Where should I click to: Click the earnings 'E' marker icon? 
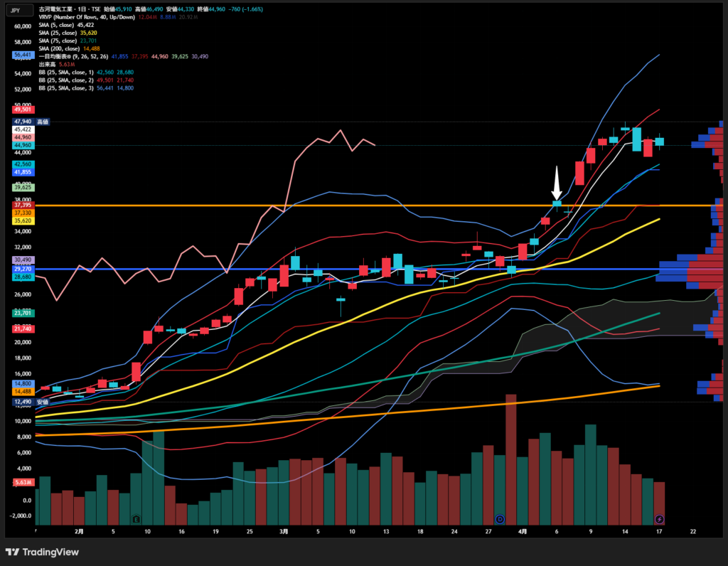pyautogui.click(x=136, y=519)
